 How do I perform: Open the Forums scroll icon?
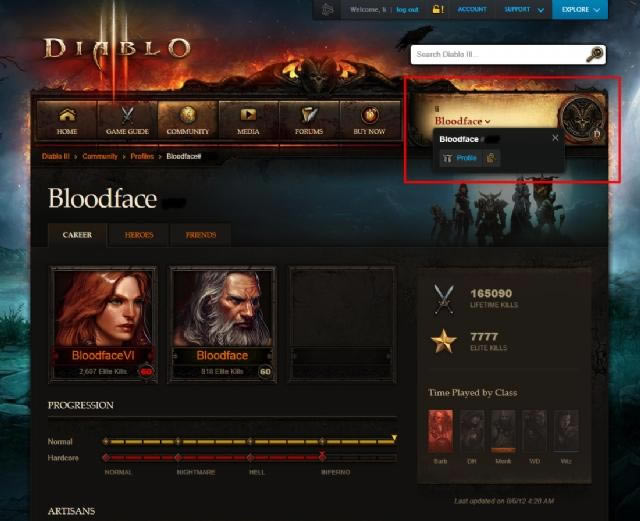point(309,115)
